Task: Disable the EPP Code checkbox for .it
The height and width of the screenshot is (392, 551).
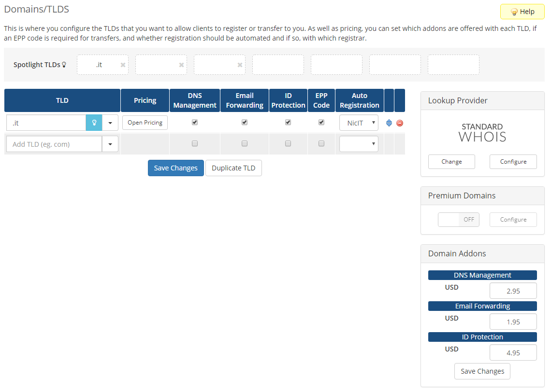Action: pyautogui.click(x=321, y=122)
